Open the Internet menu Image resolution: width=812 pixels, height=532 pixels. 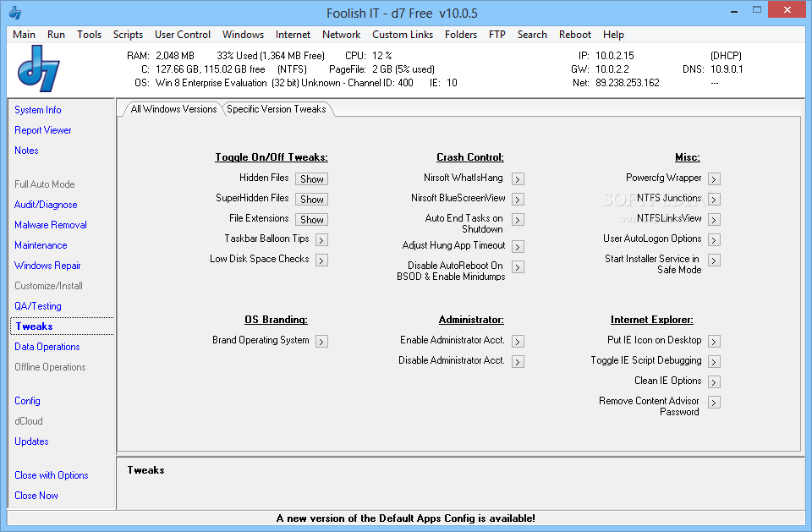click(293, 34)
